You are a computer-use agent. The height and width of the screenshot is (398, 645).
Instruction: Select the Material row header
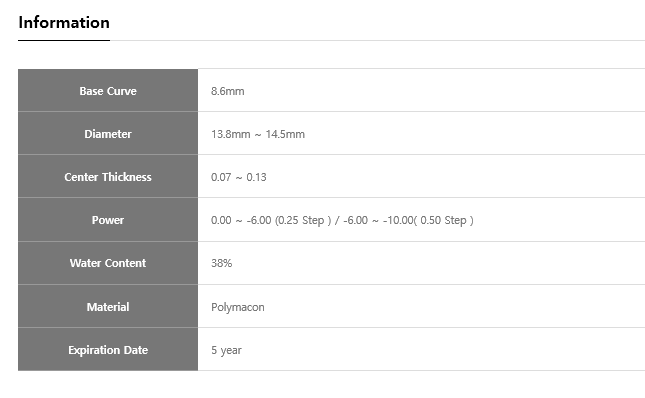[108, 306]
